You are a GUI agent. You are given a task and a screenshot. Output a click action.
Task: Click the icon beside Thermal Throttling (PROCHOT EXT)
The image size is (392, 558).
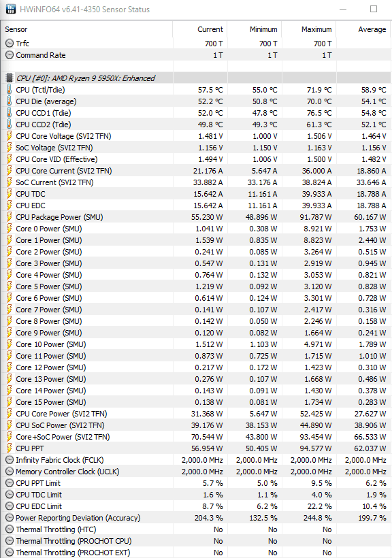coord(10,553)
